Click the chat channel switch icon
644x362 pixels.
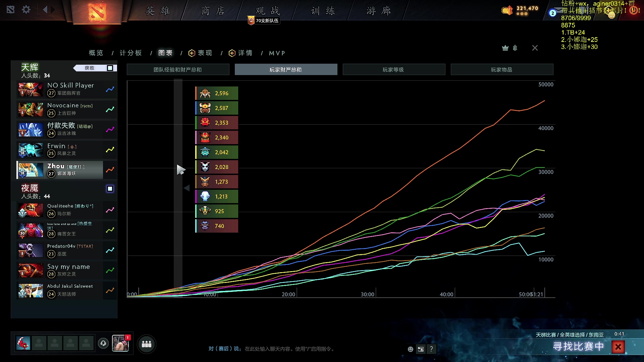tap(421, 349)
